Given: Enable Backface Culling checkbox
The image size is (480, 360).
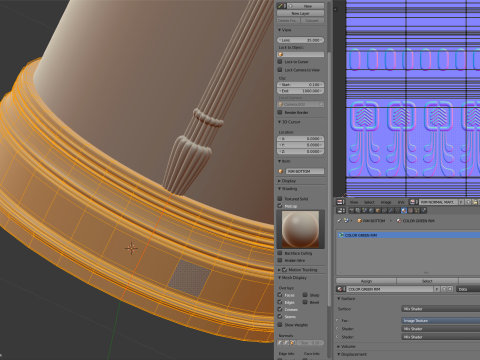Looking at the screenshot, I should pos(280,253).
